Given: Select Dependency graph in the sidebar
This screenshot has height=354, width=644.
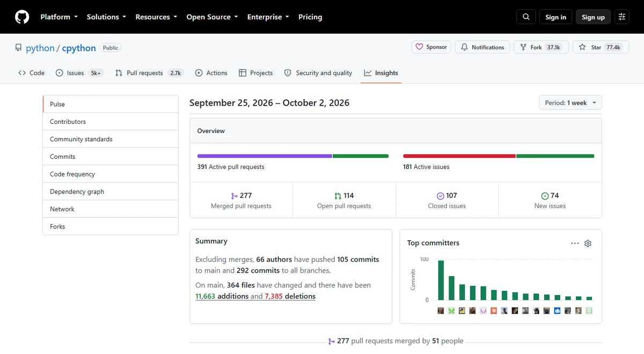Looking at the screenshot, I should click(x=111, y=191).
